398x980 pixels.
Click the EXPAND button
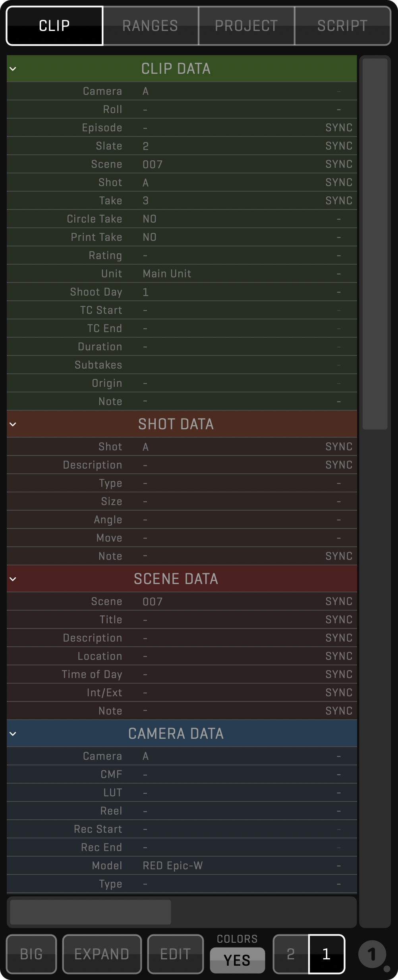(x=102, y=954)
